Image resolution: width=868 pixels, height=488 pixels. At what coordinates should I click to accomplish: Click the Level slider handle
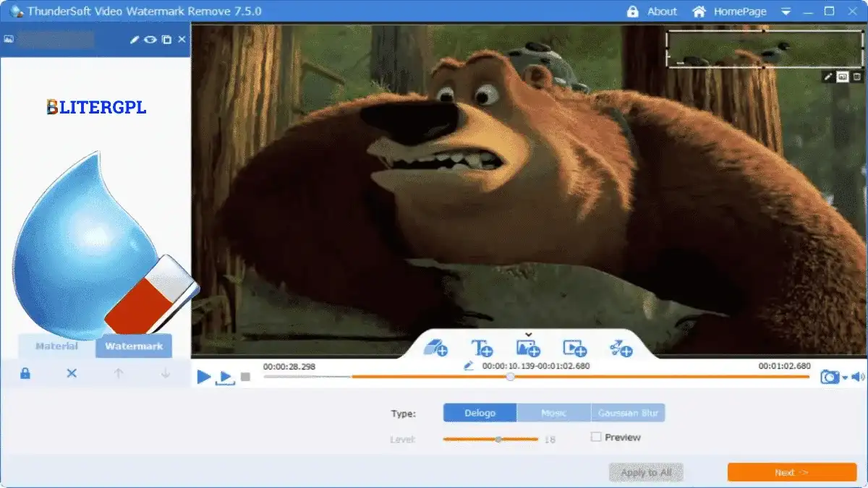coord(498,439)
